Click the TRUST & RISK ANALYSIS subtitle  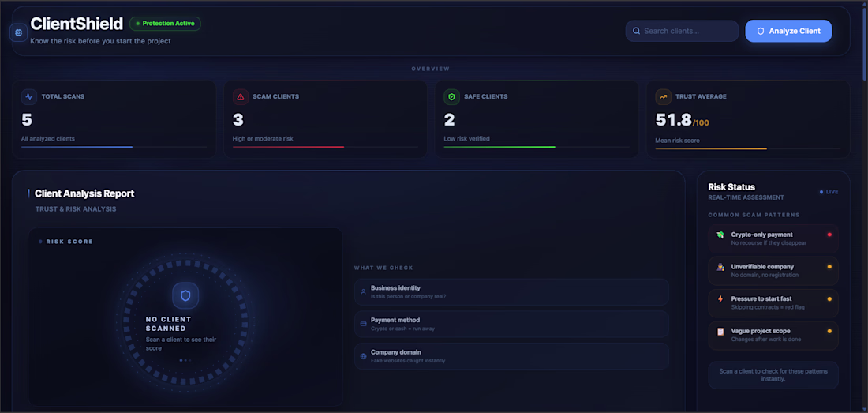coord(76,209)
